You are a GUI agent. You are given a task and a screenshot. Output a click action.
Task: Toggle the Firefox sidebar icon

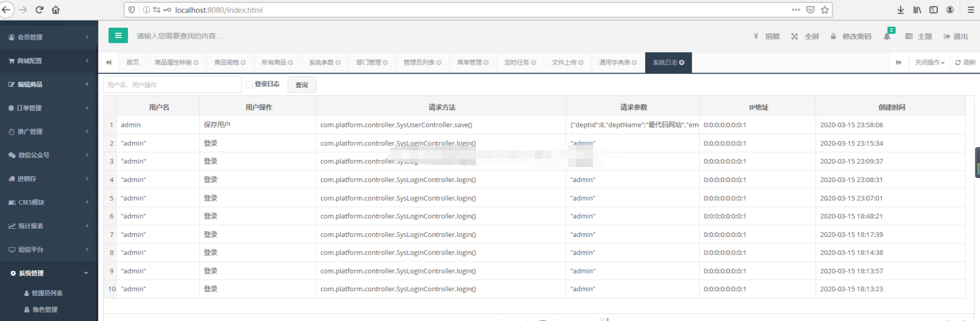tap(934, 9)
